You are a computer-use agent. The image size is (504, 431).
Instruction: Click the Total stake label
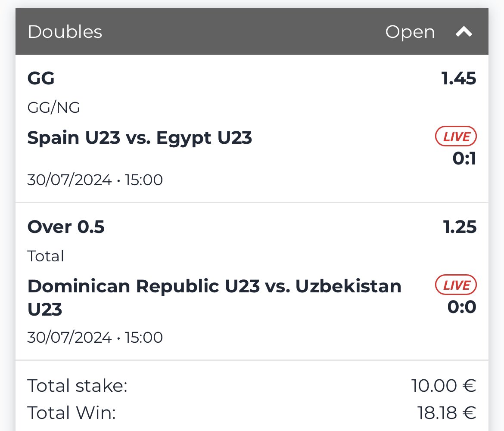click(x=78, y=386)
